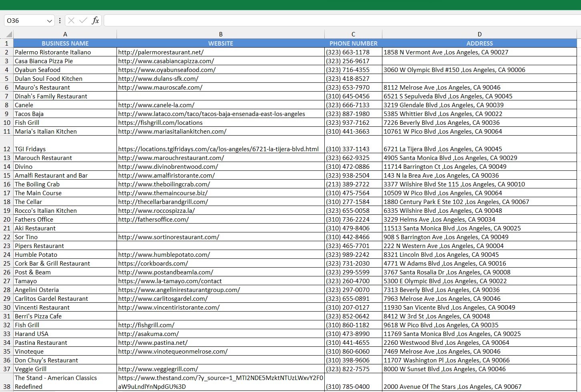The image size is (581, 392).
Task: Select phone number (310) 645-0456
Action: coord(354,96)
